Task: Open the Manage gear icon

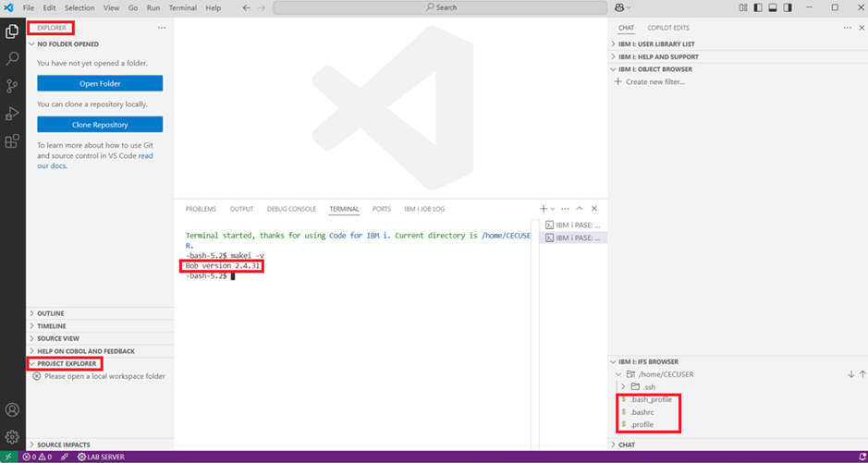Action: pyautogui.click(x=12, y=436)
